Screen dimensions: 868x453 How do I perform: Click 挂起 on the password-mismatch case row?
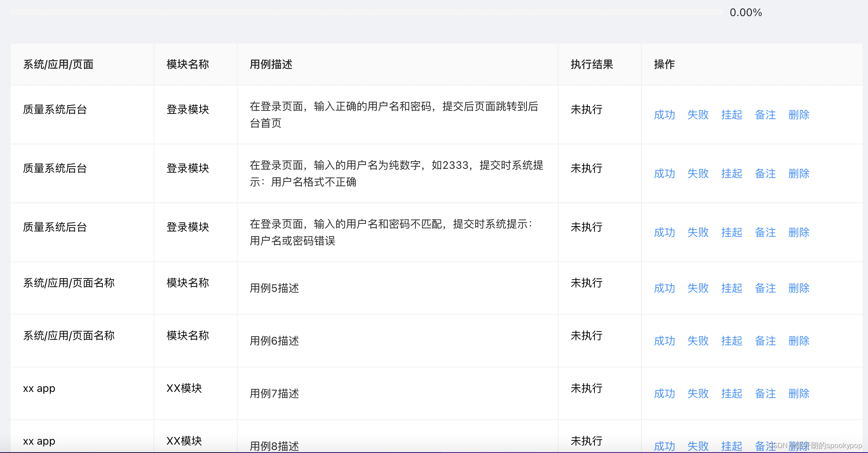731,232
